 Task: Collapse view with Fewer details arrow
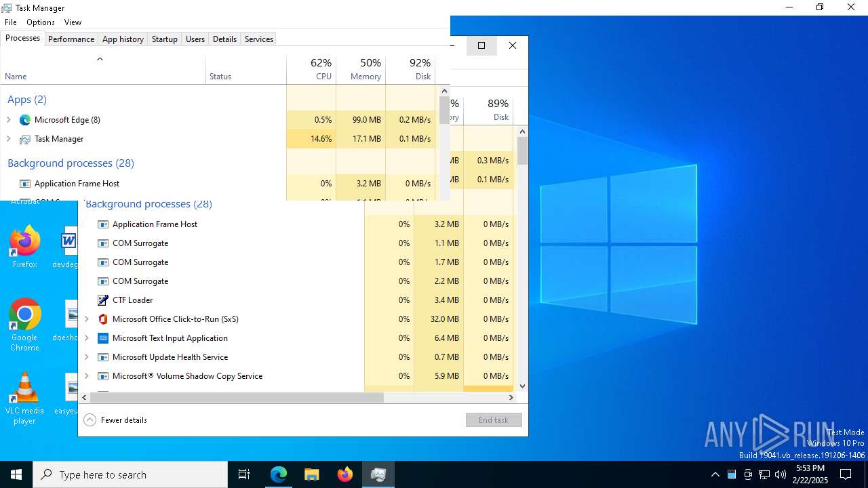[x=90, y=420]
